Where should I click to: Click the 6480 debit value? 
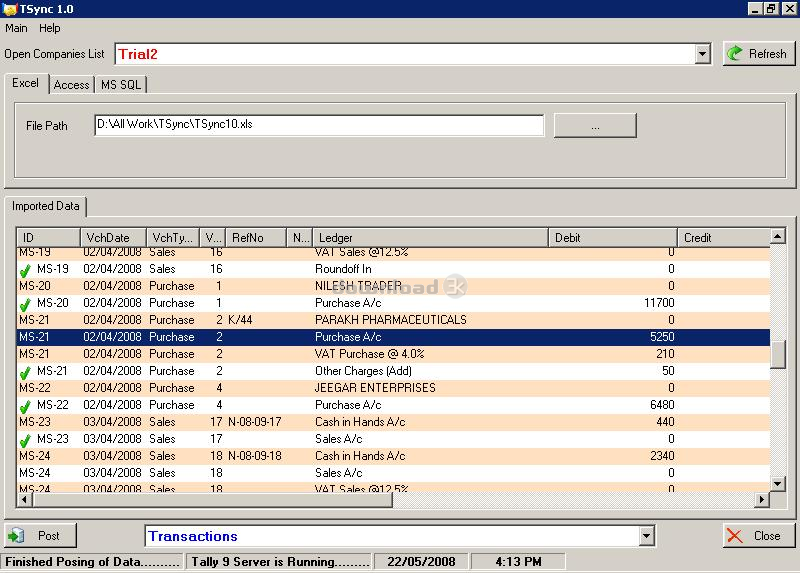click(662, 405)
